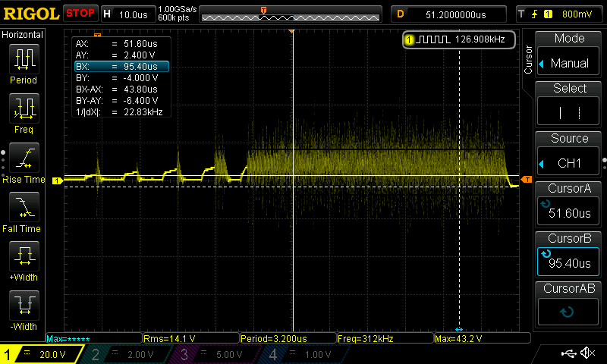Select channel 2 tab at 2.00 V
This screenshot has height=364, width=607.
(x=127, y=354)
